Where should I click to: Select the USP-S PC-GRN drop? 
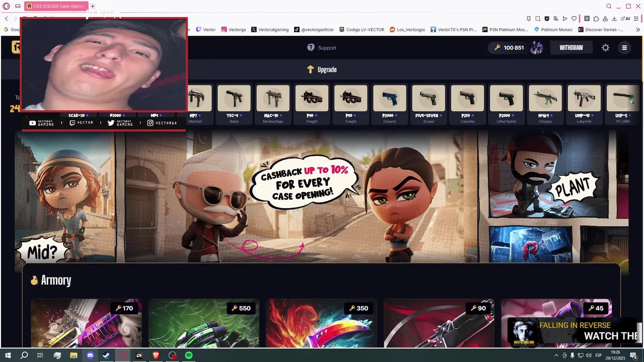tap(623, 104)
